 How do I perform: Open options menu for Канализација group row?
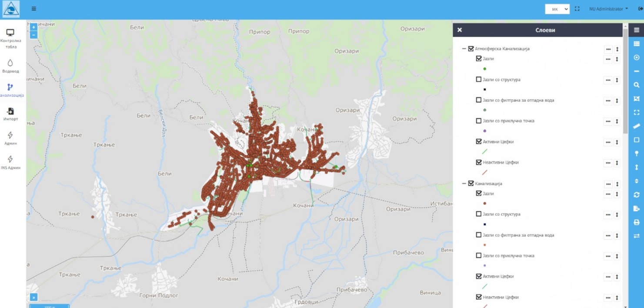coord(608,184)
